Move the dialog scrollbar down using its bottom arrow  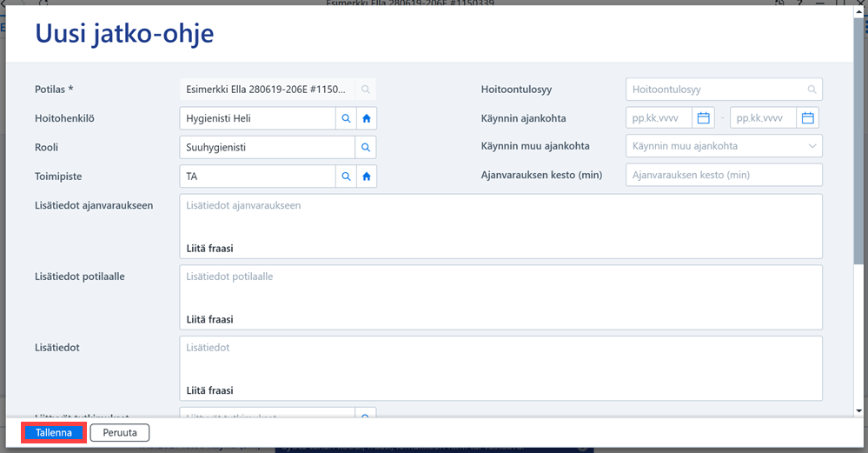859,411
